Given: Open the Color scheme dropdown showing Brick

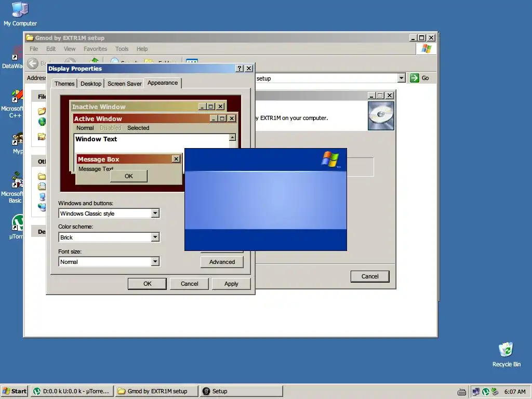Looking at the screenshot, I should 155,237.
